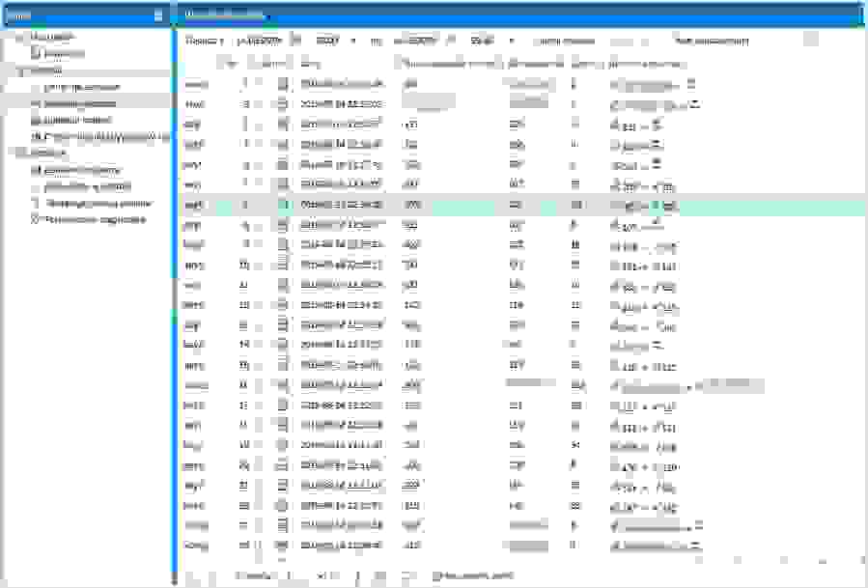This screenshot has height=588, width=868.
Task: Click the rightmost text button in the filter bar
Action: 712,41
